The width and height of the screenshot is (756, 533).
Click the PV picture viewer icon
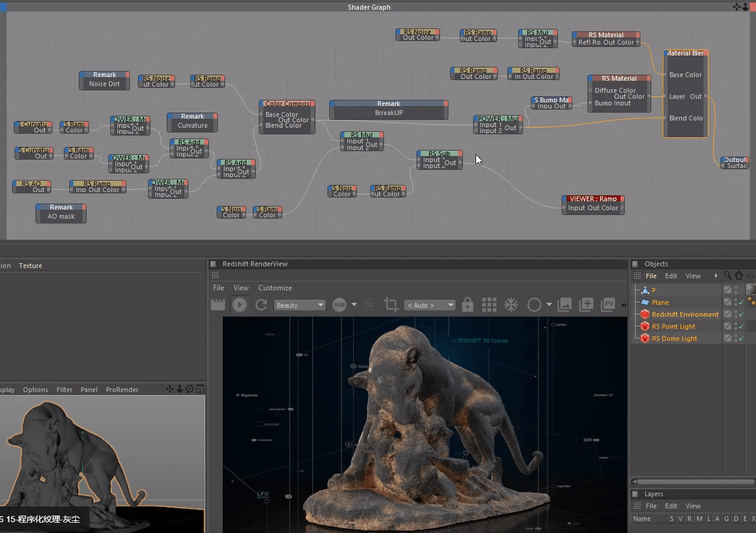click(608, 305)
